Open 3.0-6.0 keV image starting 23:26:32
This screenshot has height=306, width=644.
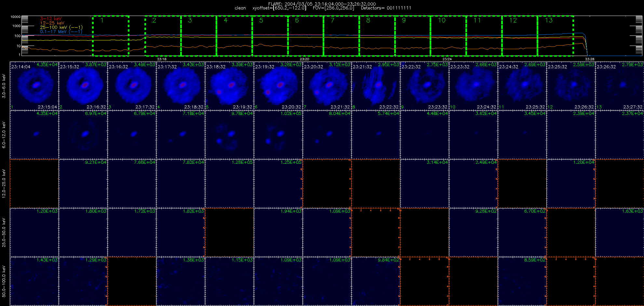[620, 86]
